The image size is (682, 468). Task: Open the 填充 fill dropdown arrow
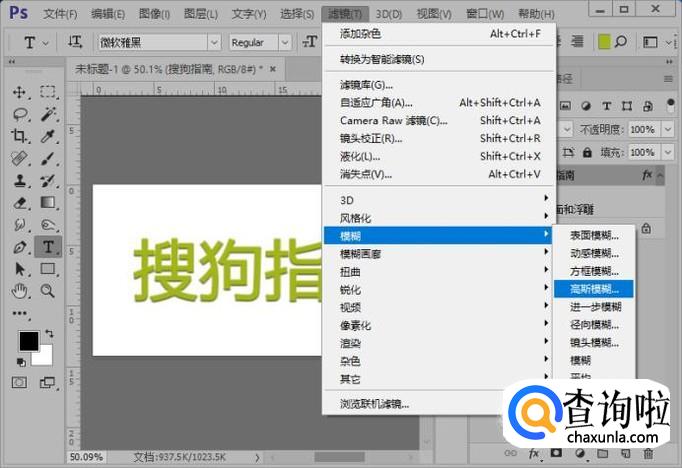(x=667, y=152)
